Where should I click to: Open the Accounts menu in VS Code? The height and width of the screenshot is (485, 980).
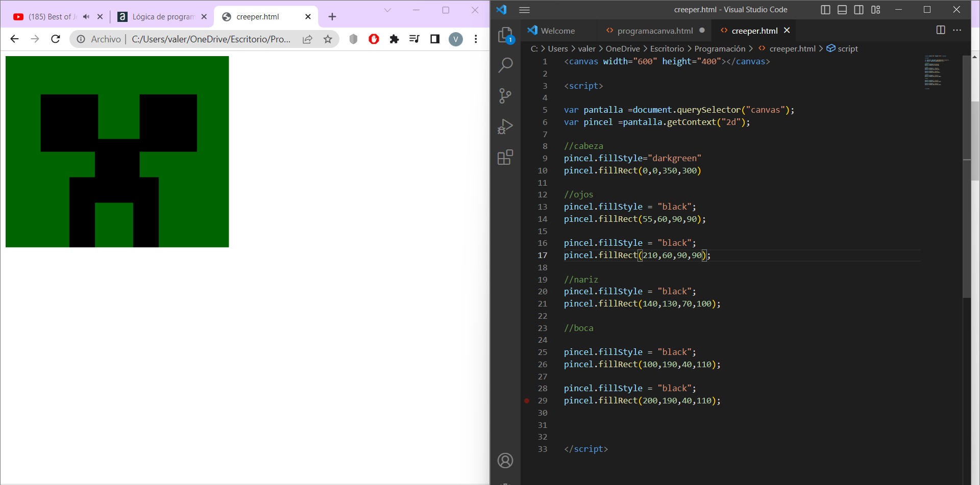[x=505, y=461]
